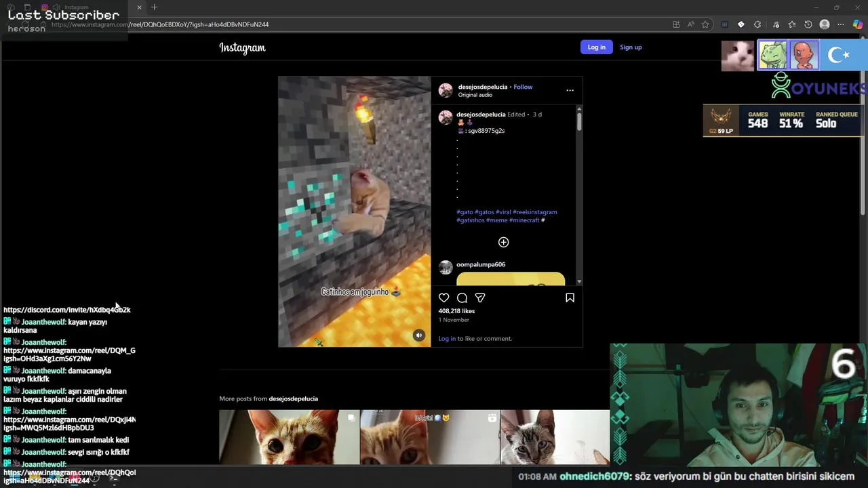Play or pause the Minecraft cat reel video

point(354,211)
